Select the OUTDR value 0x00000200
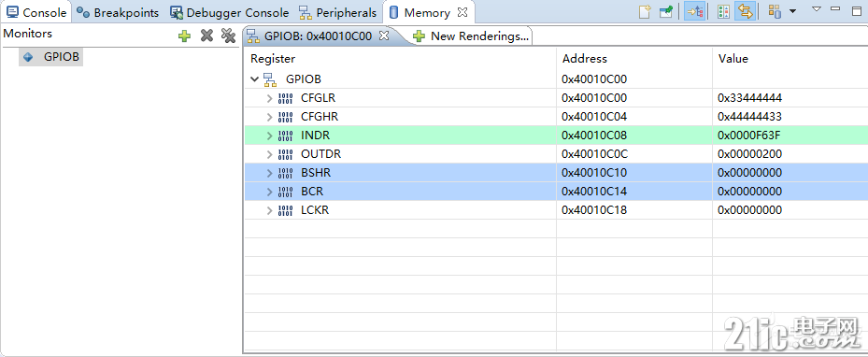Viewport: 868px width, 357px height. tap(749, 154)
